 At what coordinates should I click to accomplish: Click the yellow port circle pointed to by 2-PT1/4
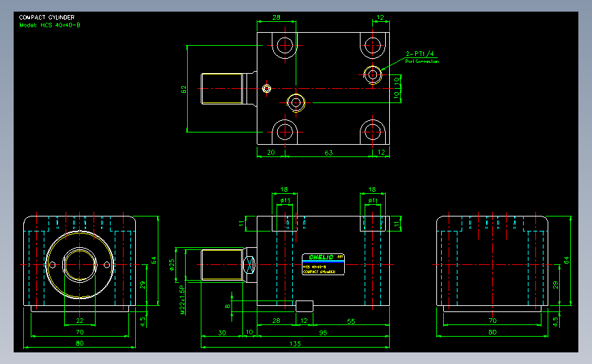pyautogui.click(x=373, y=74)
